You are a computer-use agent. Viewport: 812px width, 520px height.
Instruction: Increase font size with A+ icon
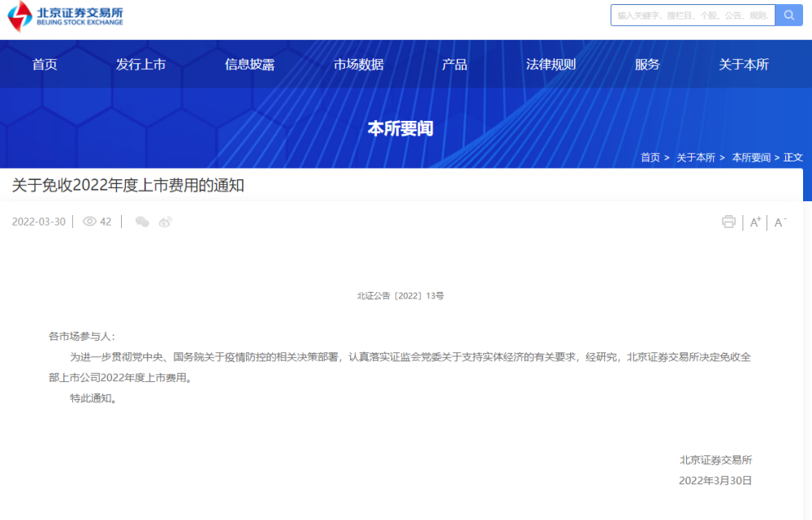tap(755, 222)
